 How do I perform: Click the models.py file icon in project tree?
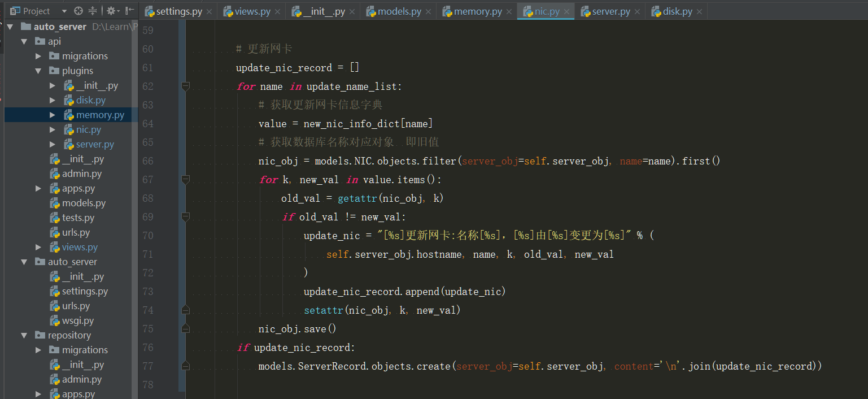[55, 203]
